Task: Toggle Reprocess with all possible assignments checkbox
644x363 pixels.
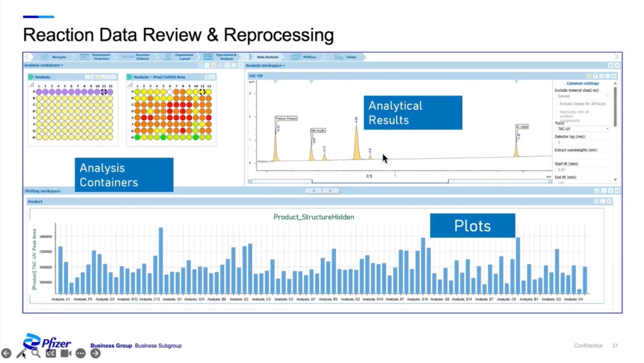Action: tap(558, 111)
